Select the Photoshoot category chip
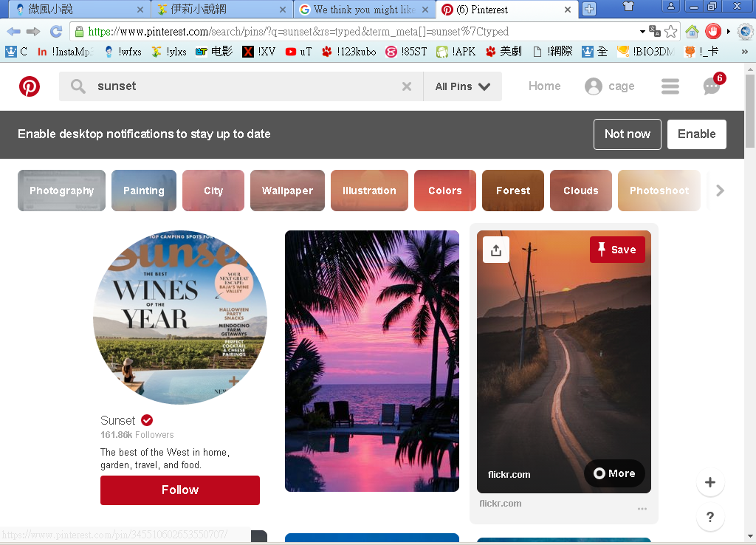 point(659,191)
